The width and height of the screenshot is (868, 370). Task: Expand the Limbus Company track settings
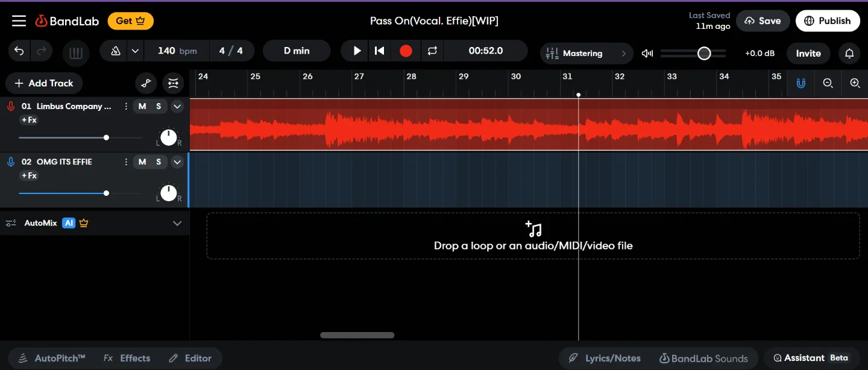pyautogui.click(x=177, y=107)
